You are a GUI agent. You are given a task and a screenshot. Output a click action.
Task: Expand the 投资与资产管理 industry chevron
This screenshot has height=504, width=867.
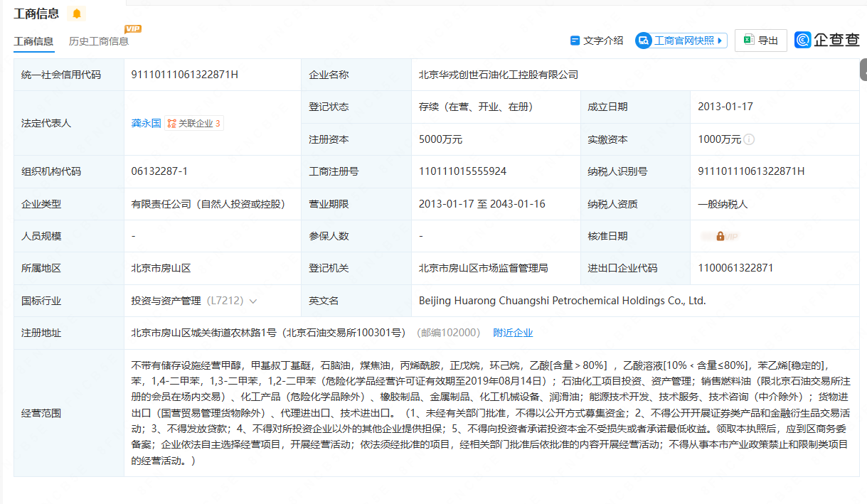pyautogui.click(x=253, y=301)
